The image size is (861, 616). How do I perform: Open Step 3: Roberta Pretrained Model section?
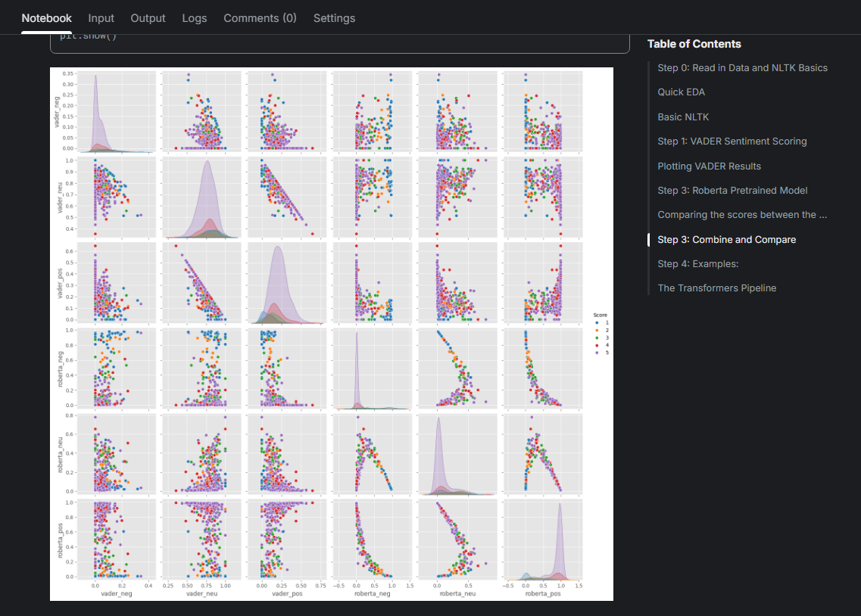click(x=732, y=191)
